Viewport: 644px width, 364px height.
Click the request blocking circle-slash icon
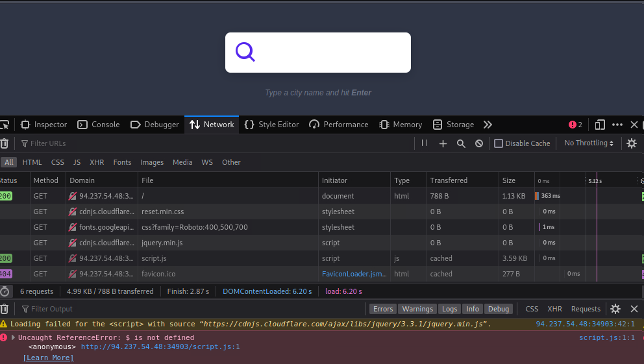coord(479,143)
